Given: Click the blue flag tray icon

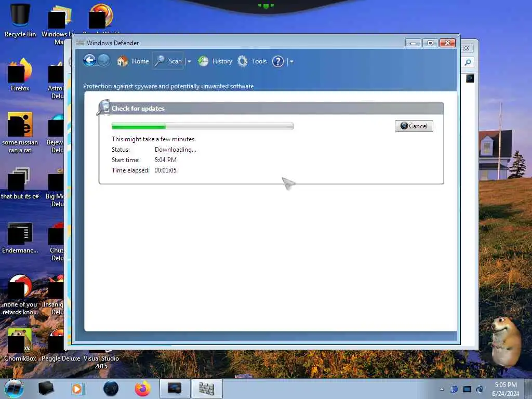Looking at the screenshot, I should [454, 389].
